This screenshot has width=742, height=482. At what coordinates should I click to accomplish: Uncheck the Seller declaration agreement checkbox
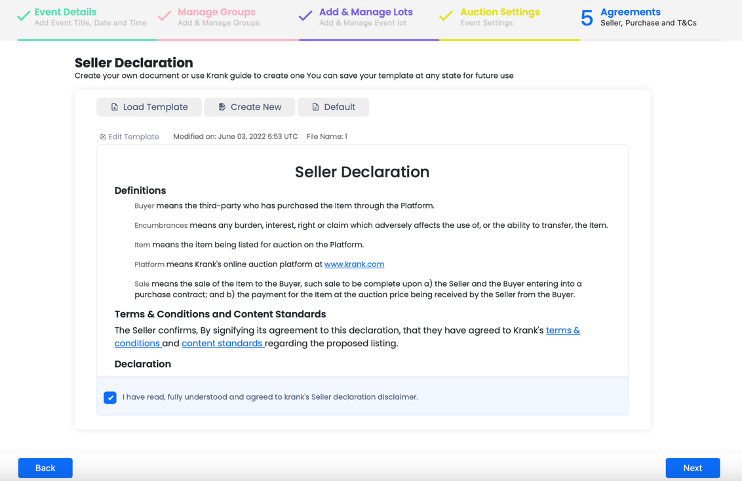(110, 397)
